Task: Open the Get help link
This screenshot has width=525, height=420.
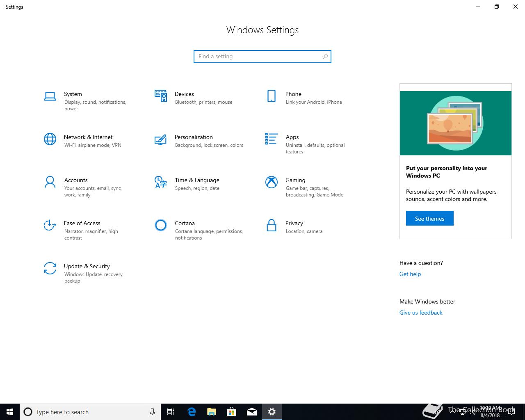Action: click(x=410, y=274)
